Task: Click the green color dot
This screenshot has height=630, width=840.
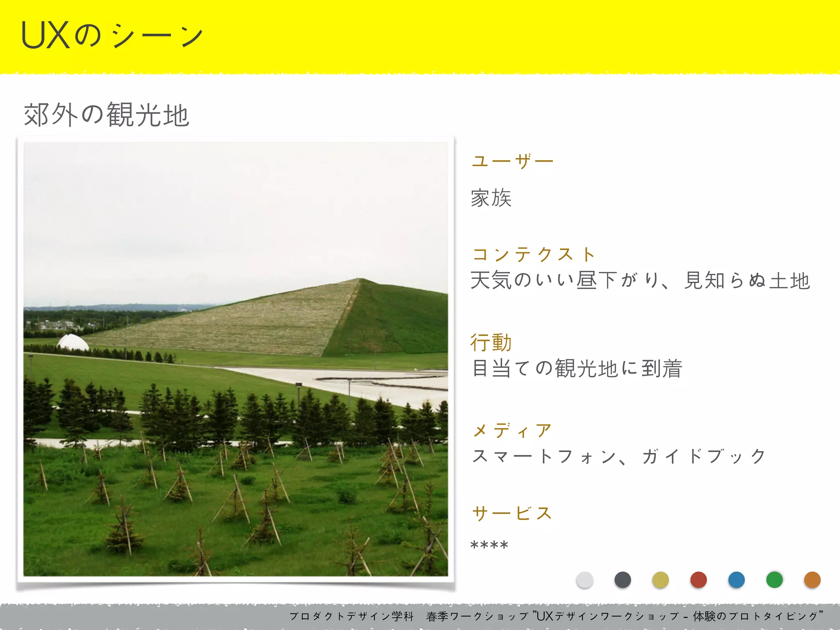Action: click(774, 580)
